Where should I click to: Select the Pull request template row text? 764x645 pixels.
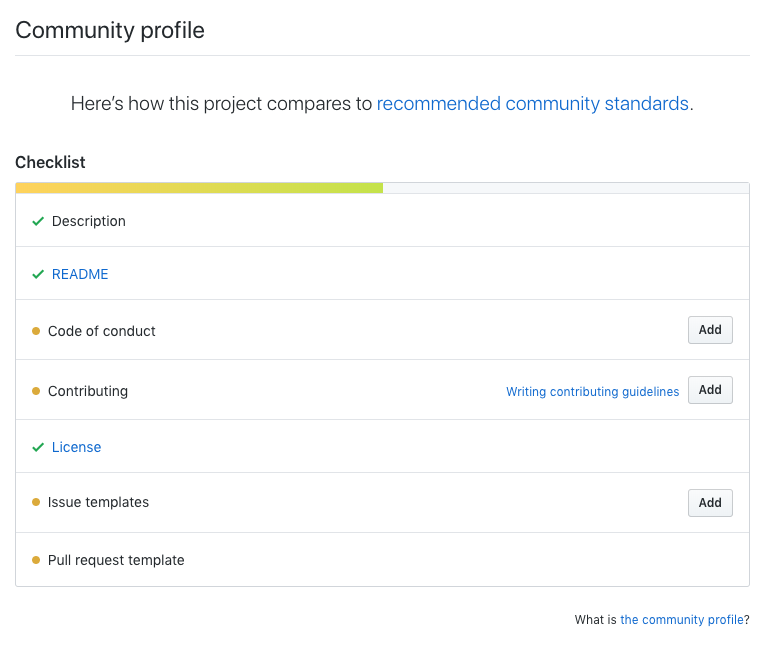116,560
